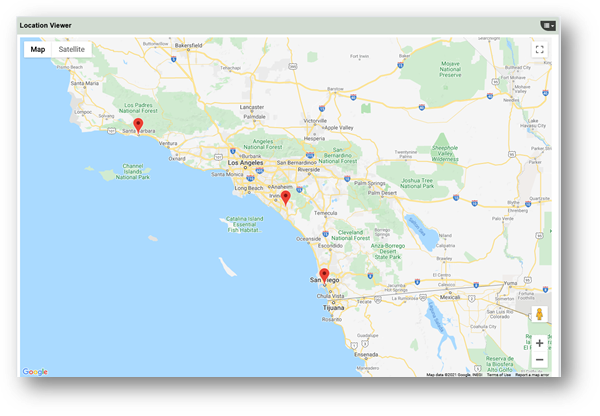
Task: Click the Mexicali city label
Action: tap(450, 297)
